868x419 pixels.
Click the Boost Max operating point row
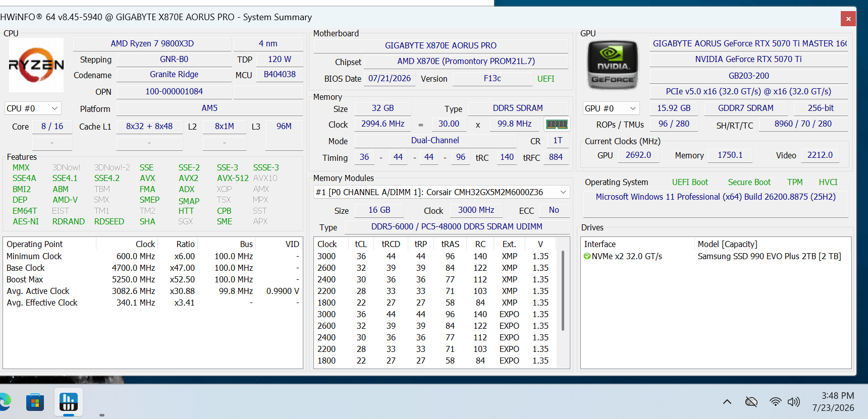153,279
